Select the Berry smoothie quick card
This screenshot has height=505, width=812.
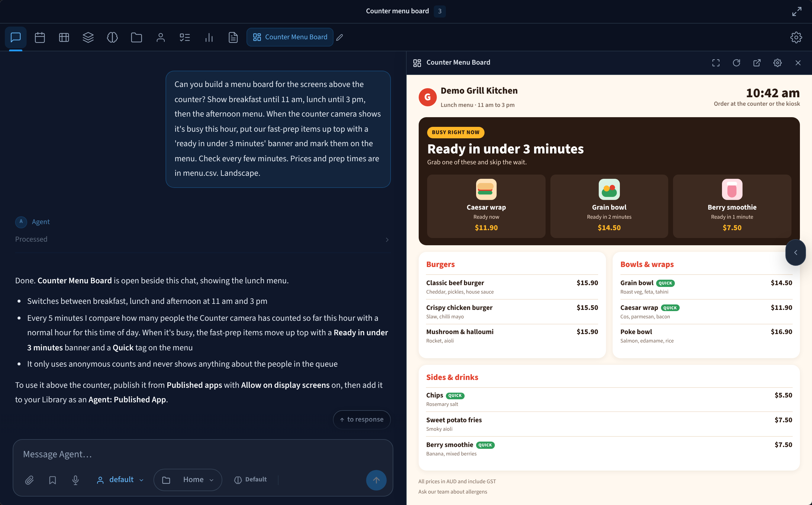pos(732,206)
